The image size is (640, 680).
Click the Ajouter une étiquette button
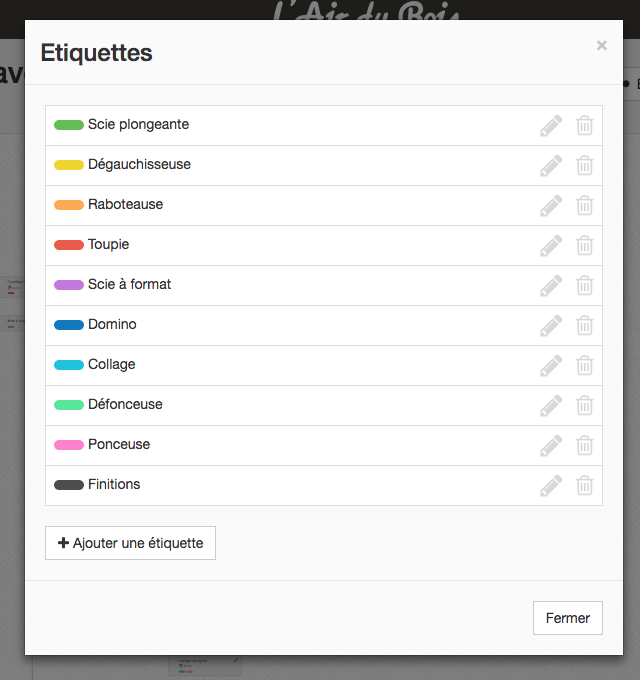[x=130, y=543]
